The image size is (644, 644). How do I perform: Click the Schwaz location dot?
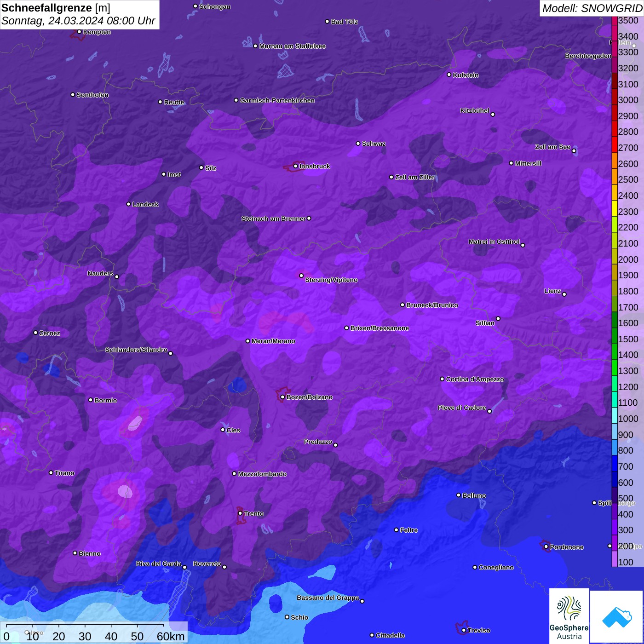(358, 144)
